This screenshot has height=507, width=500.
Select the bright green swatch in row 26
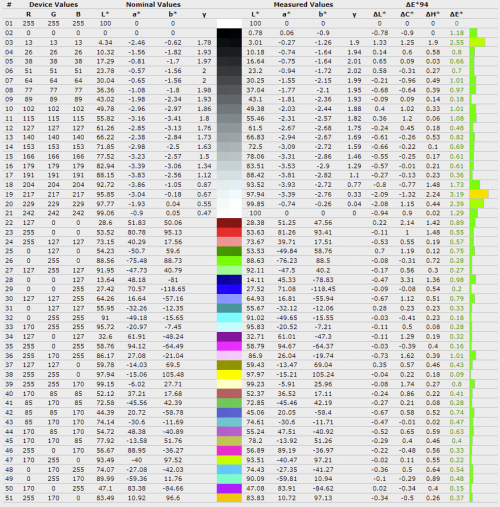[229, 261]
